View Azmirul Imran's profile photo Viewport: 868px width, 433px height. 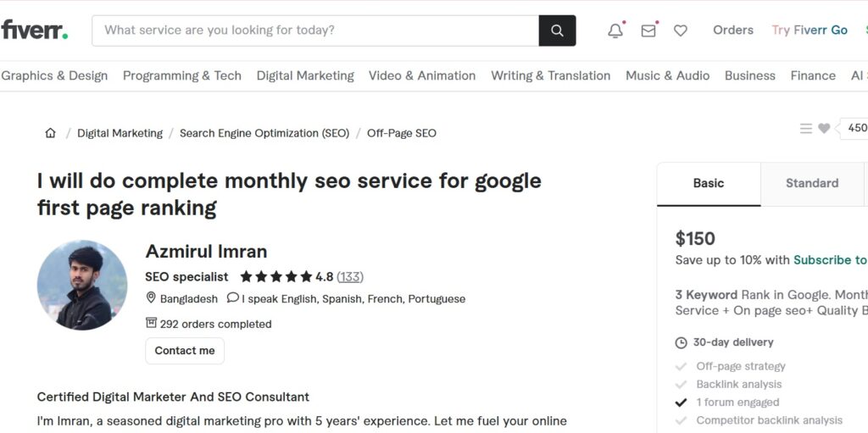pos(82,285)
